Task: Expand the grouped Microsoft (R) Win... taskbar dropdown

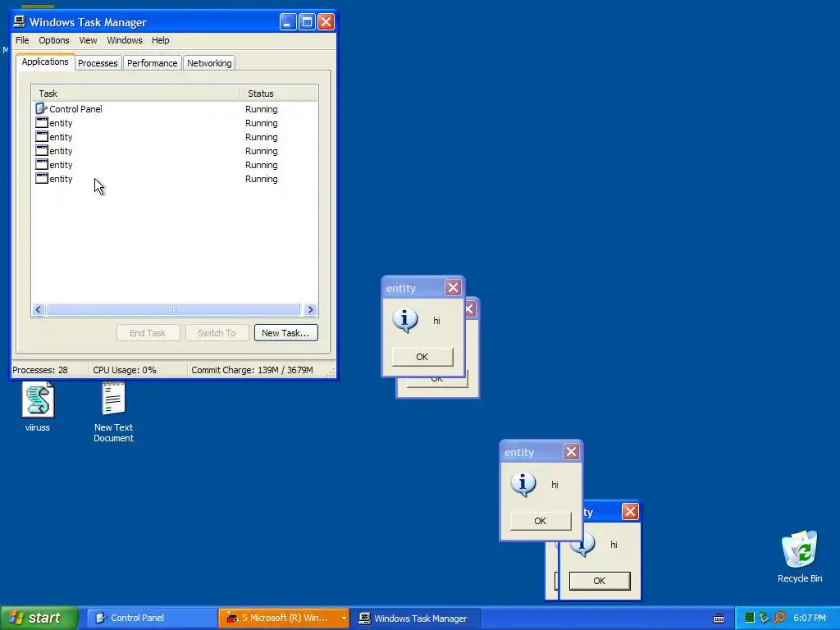Action: coord(344,618)
